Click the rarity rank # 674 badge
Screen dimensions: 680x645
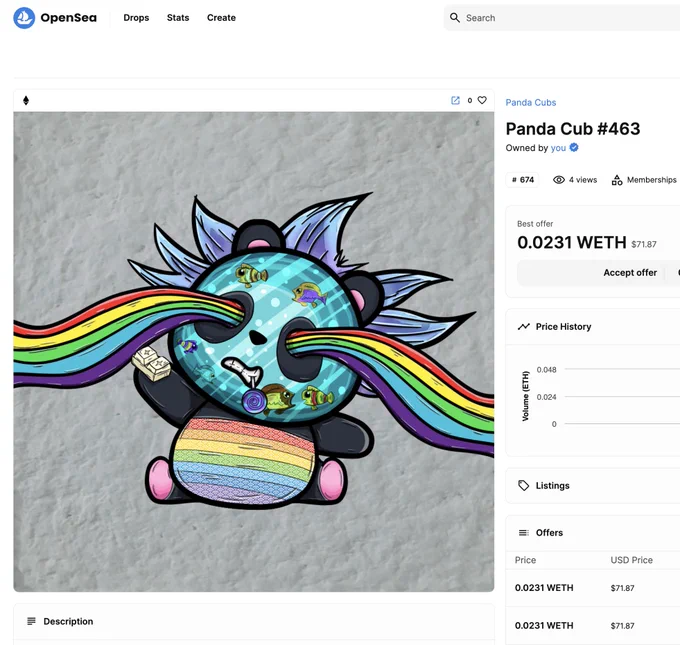pyautogui.click(x=523, y=180)
